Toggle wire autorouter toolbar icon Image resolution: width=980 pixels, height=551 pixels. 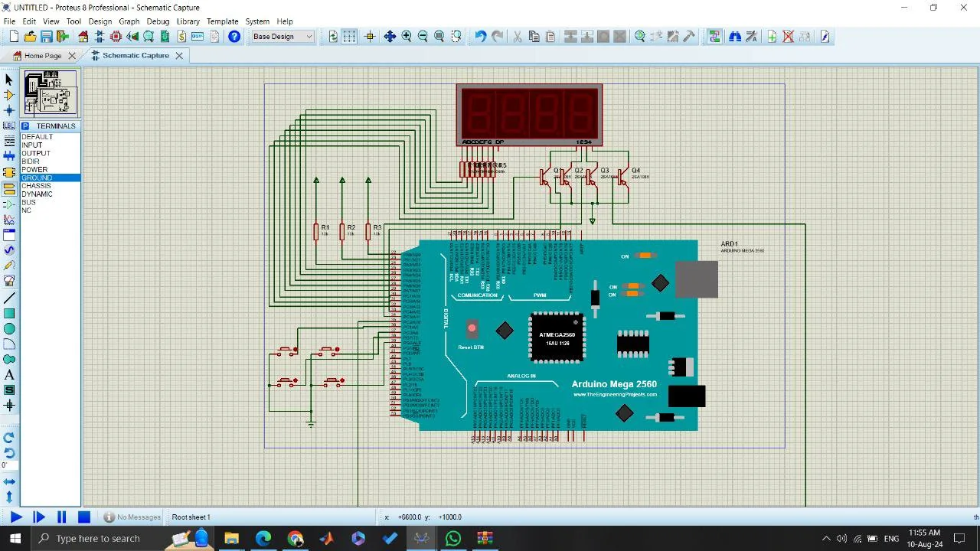(714, 37)
